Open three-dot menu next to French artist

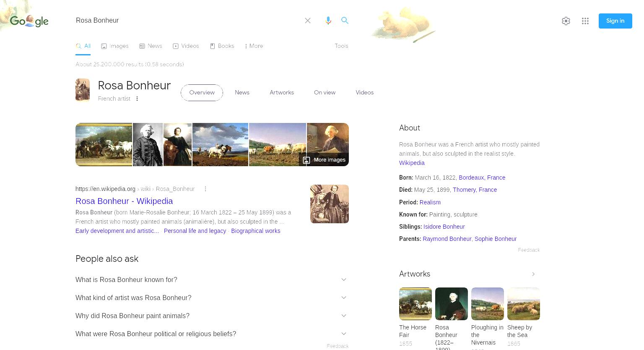pos(137,99)
